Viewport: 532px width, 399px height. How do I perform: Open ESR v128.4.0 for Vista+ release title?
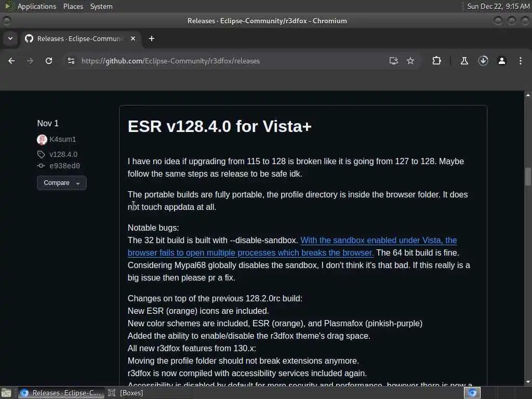220,126
